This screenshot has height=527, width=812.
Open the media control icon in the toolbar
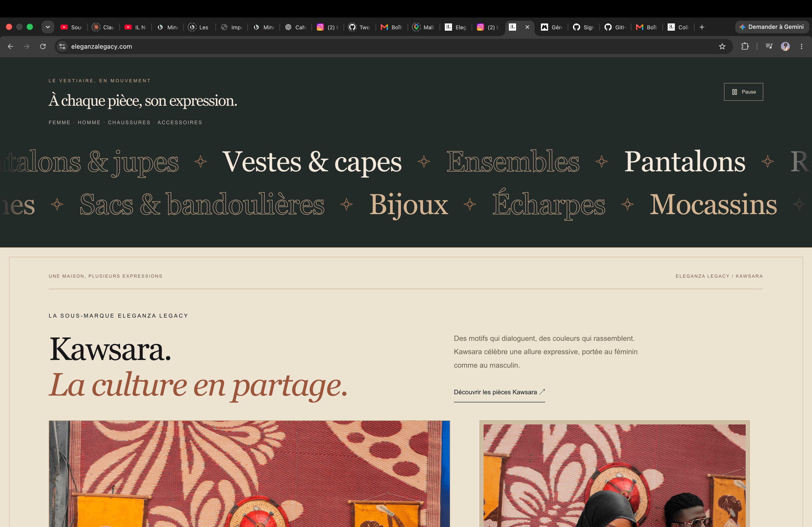pyautogui.click(x=769, y=46)
